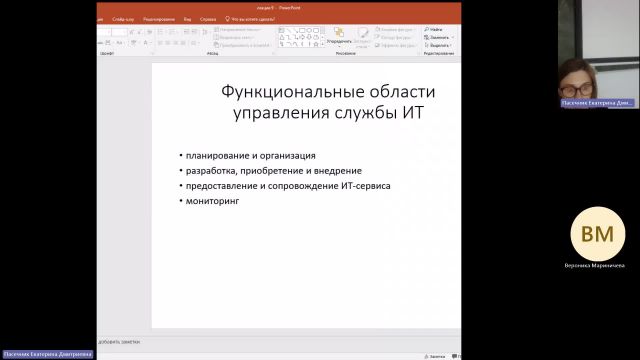Select the Down Arrow block shape
This screenshot has height=360, width=640.
309,37
